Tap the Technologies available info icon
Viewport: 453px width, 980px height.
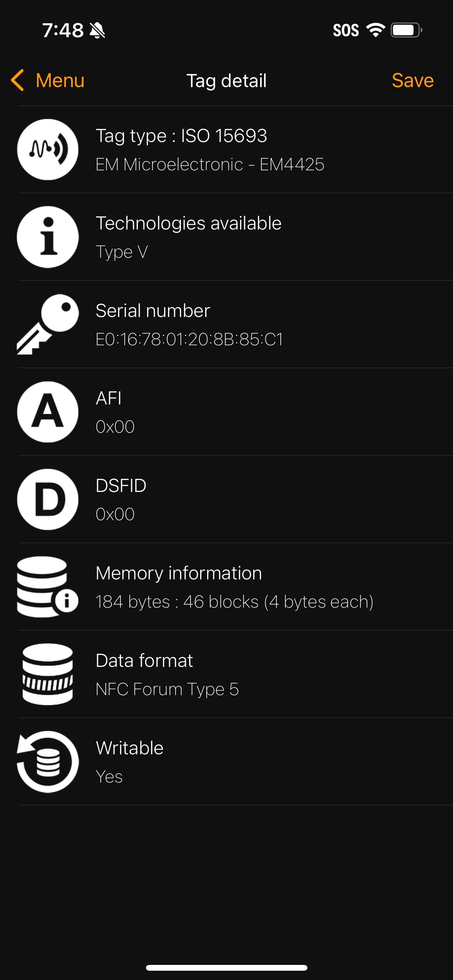click(48, 237)
